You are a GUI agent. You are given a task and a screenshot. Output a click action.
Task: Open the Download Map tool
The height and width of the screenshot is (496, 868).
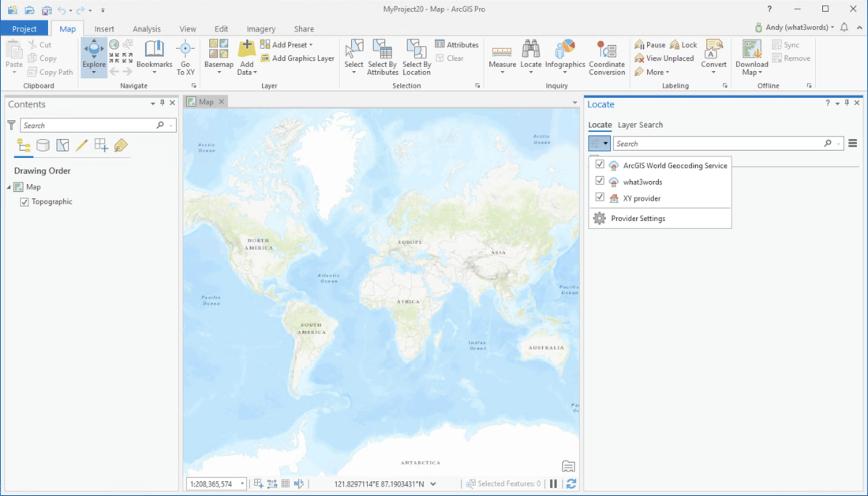pyautogui.click(x=752, y=57)
